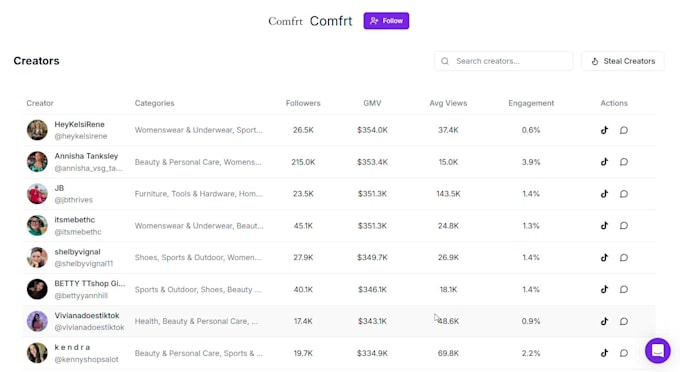Select the Comfrt logo image

(x=285, y=21)
